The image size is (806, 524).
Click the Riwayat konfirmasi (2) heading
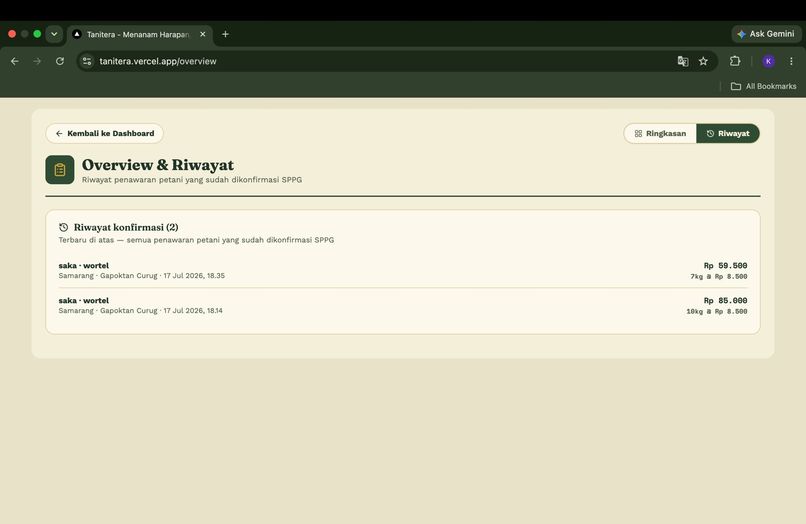click(126, 227)
